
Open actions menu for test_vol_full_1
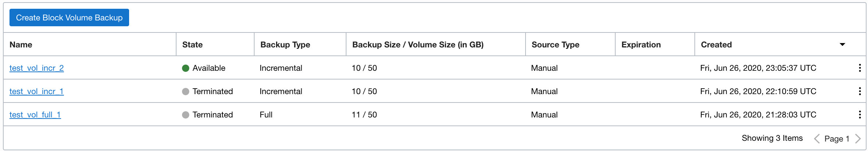[x=860, y=115]
